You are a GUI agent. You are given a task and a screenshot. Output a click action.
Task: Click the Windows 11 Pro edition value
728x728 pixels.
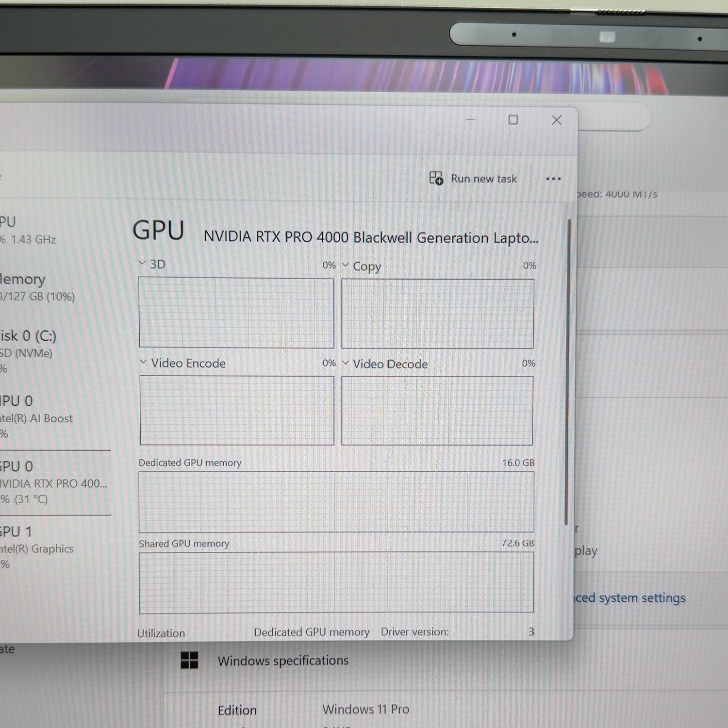366,709
